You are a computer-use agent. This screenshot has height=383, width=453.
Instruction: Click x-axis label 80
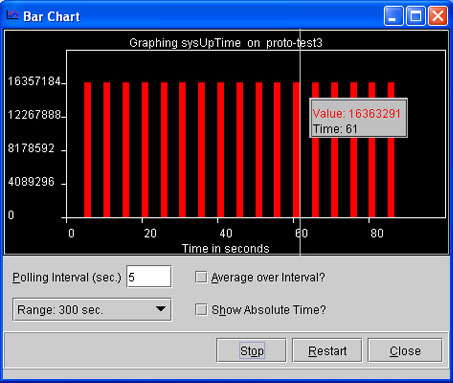(x=377, y=233)
